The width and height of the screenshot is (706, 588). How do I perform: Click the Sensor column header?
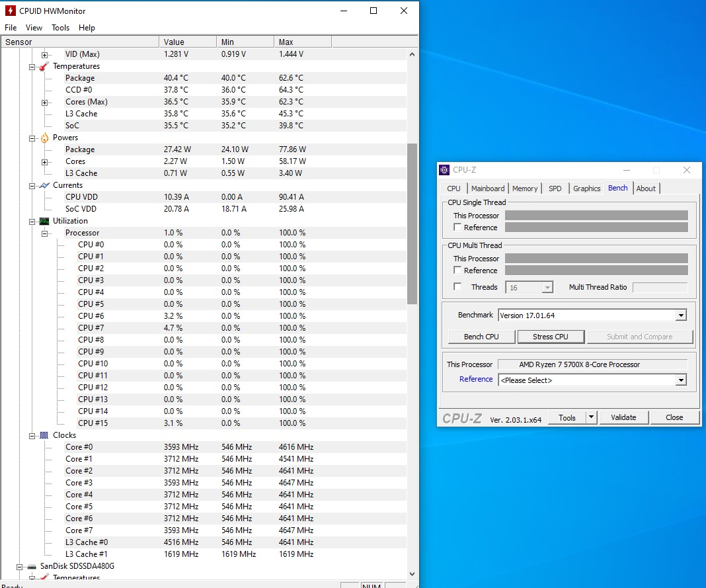point(80,42)
